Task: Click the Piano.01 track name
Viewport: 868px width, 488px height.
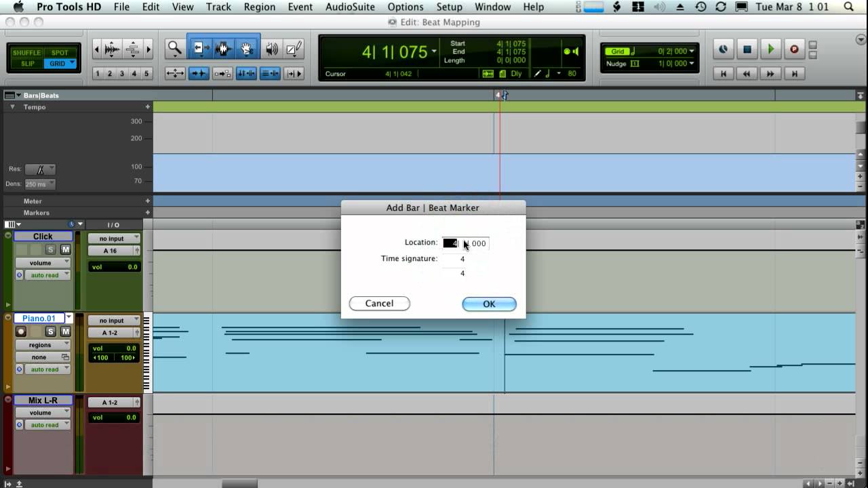Action: 39,319
